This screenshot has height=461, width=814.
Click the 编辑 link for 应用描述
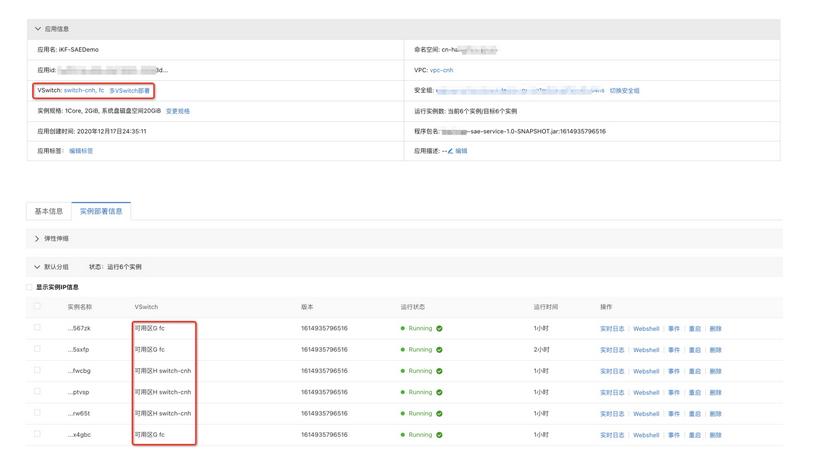[x=461, y=151]
